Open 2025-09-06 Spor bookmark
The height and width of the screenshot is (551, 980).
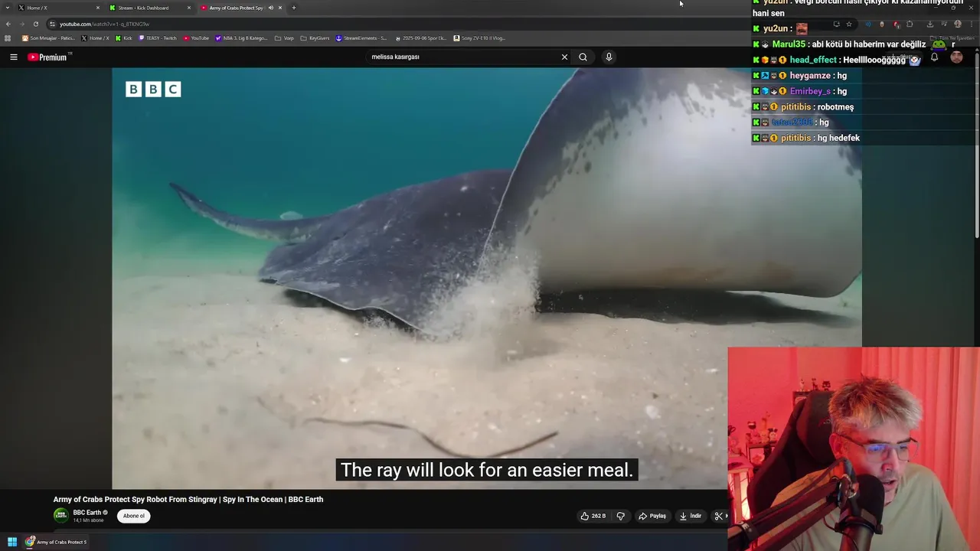(x=420, y=37)
